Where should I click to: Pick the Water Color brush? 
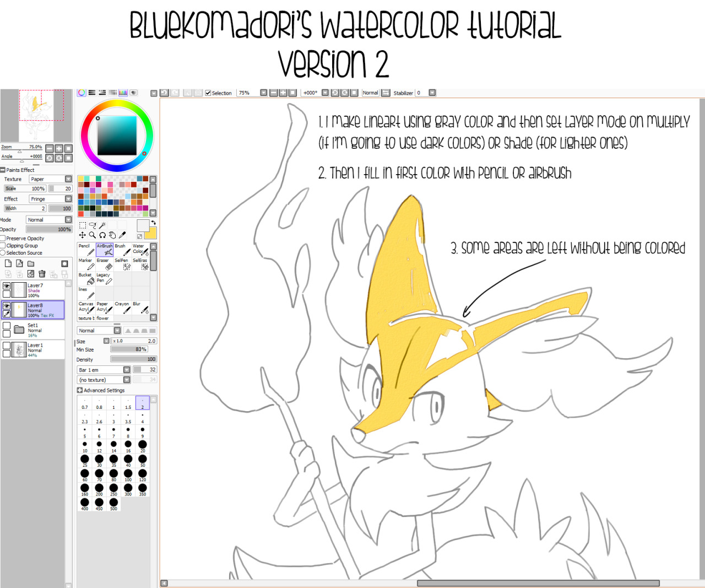(140, 250)
